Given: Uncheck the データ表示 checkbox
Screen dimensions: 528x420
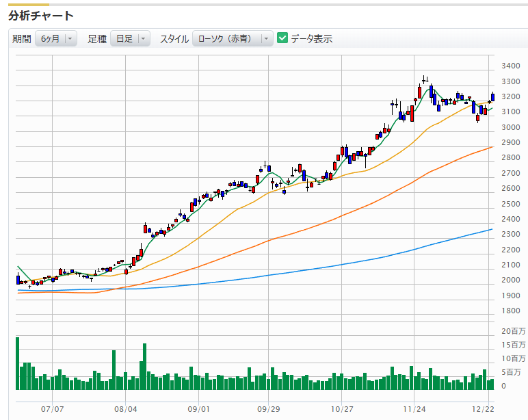Looking at the screenshot, I should click(282, 39).
